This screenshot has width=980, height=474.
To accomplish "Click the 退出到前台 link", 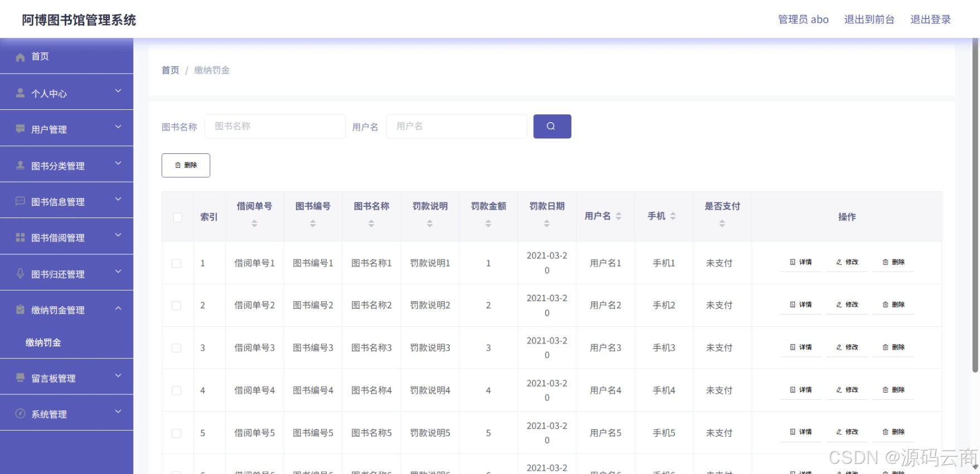I will [x=869, y=20].
